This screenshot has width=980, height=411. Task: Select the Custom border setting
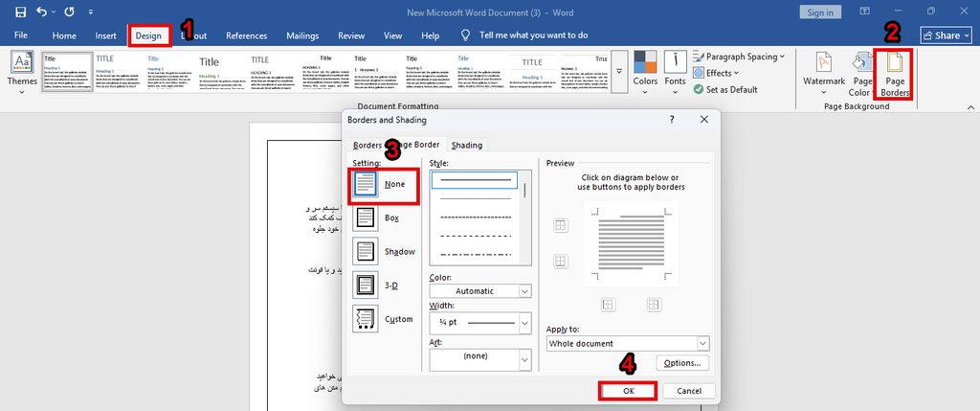(x=384, y=319)
